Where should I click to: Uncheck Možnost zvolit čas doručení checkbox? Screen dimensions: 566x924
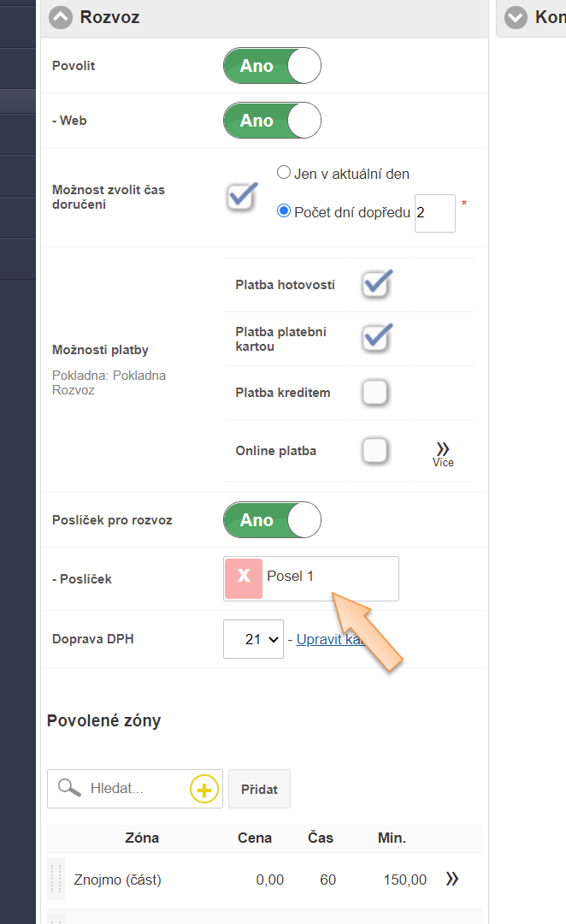(x=241, y=197)
